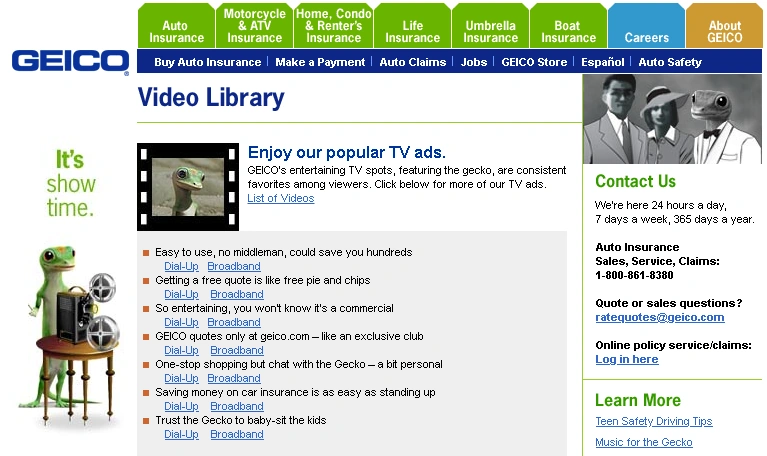
Task: Open Auto Safety in the blue bar
Action: (670, 62)
